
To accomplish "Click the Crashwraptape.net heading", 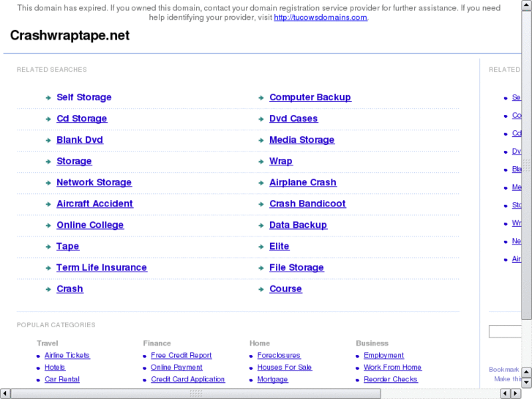I will (x=70, y=36).
